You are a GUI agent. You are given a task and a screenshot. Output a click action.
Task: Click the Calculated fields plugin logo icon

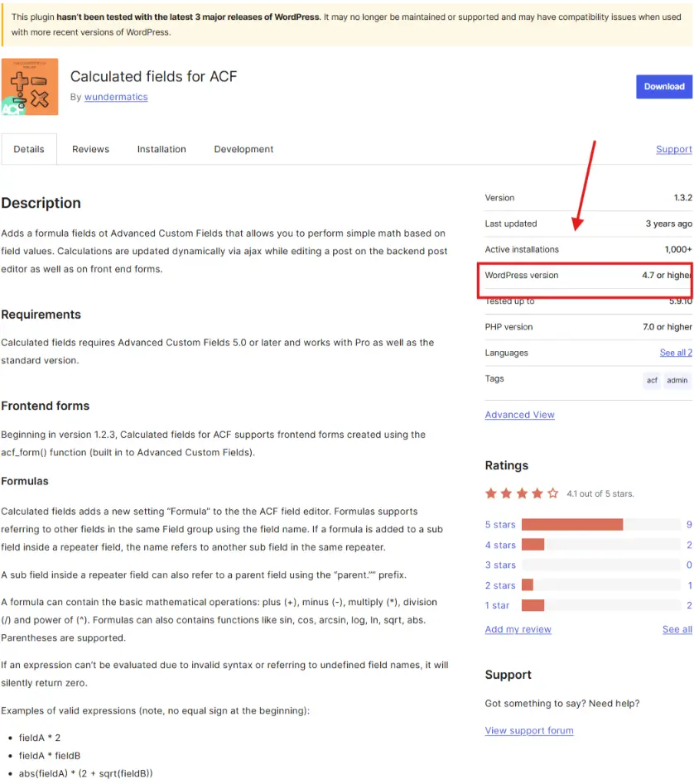coord(31,86)
